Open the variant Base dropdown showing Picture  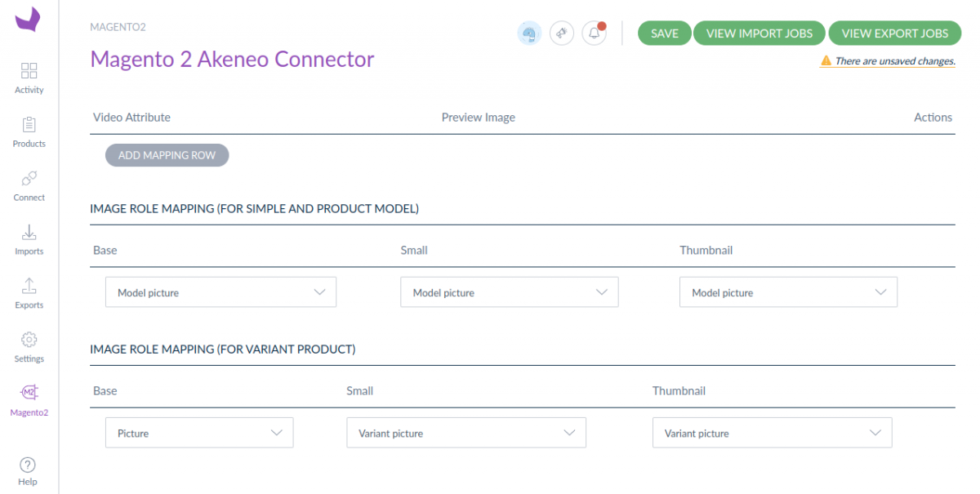pos(198,434)
